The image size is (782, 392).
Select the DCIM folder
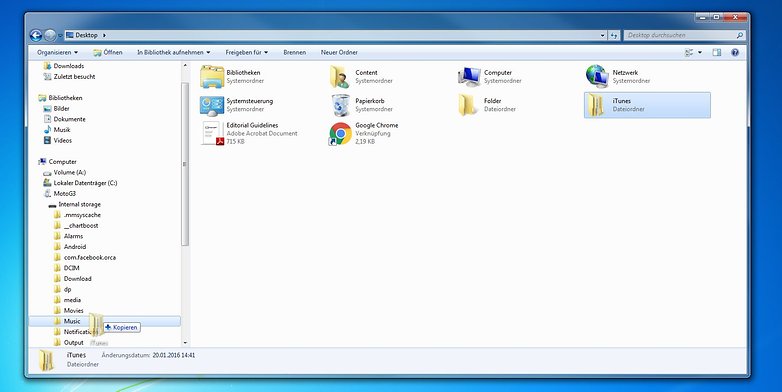67,268
